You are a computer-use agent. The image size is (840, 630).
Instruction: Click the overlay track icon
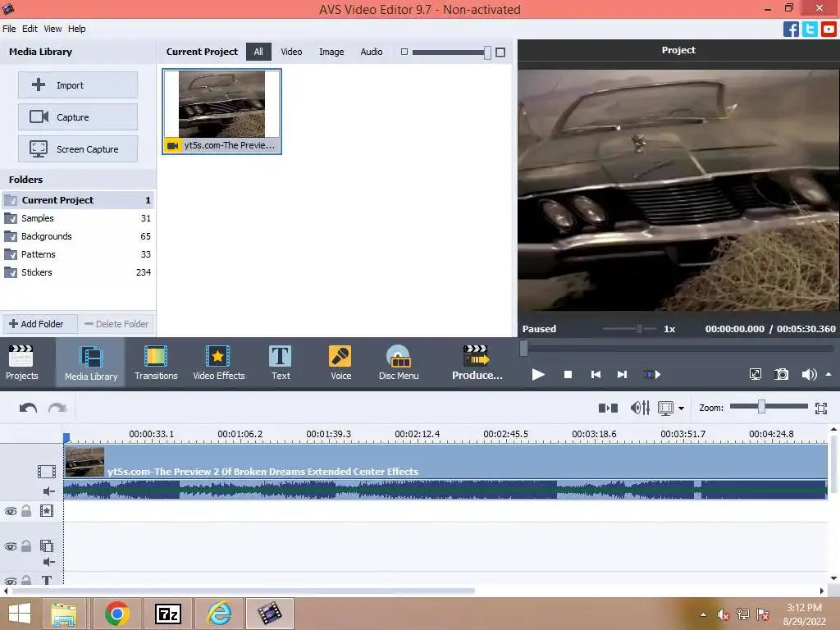[47, 546]
